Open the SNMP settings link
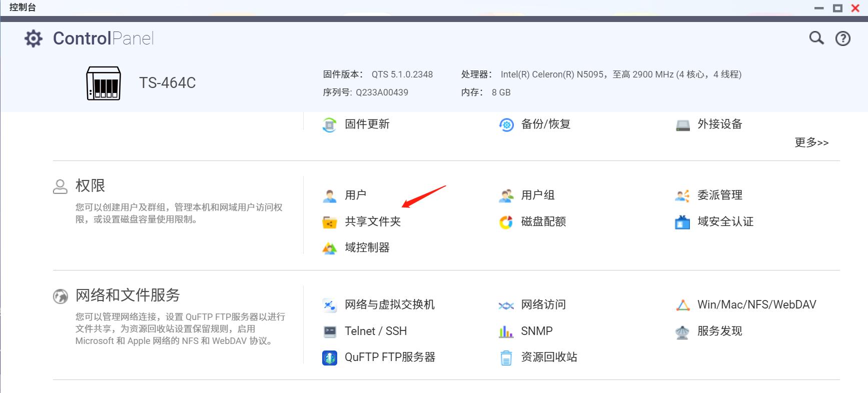The width and height of the screenshot is (868, 393). pos(537,331)
